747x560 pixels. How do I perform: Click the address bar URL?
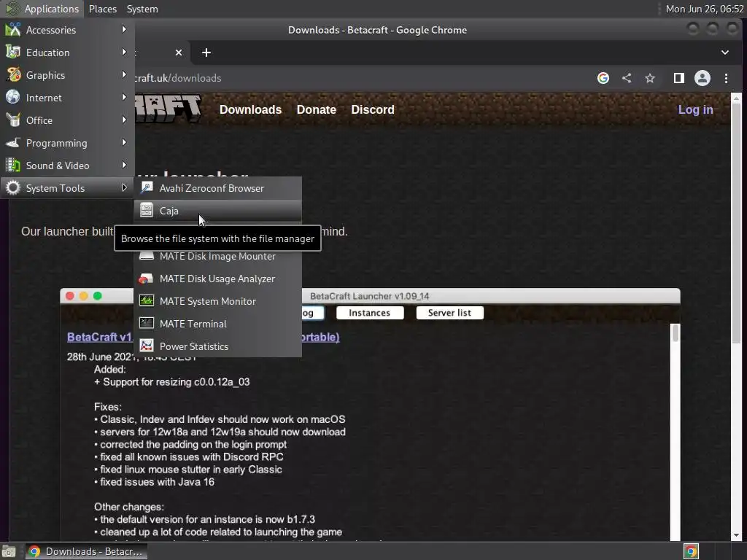pos(177,78)
